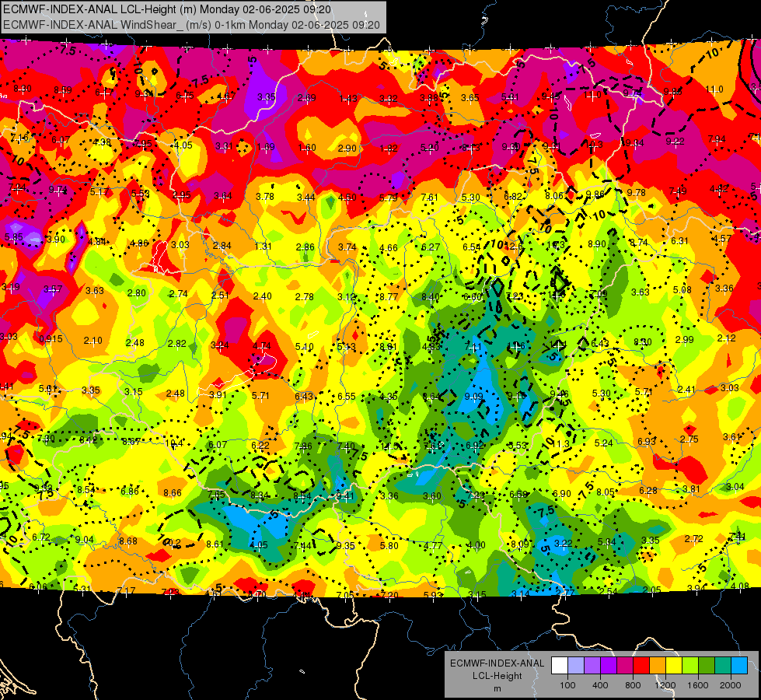Select the teal legend swatch
The width and height of the screenshot is (761, 700).
[723, 665]
